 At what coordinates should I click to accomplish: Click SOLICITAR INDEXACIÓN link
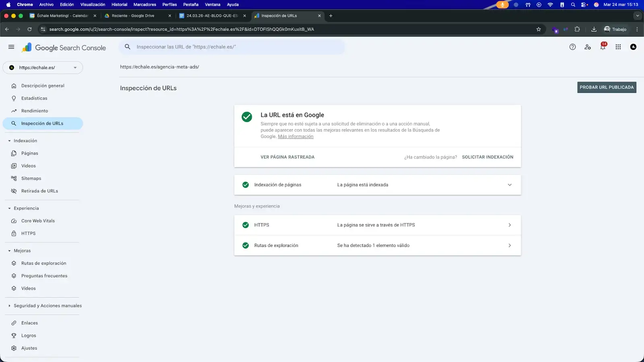tap(487, 157)
